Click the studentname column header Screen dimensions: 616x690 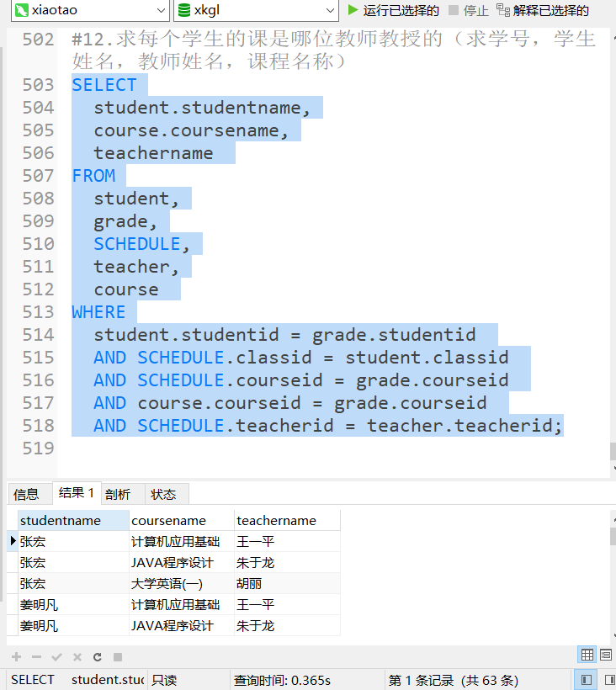[x=73, y=521]
